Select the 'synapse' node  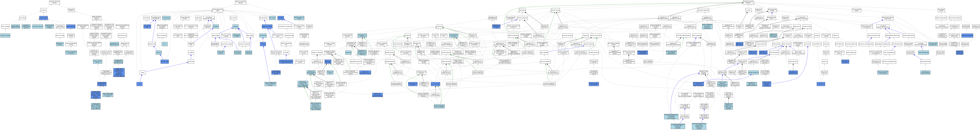pyautogui.click(x=235, y=27)
